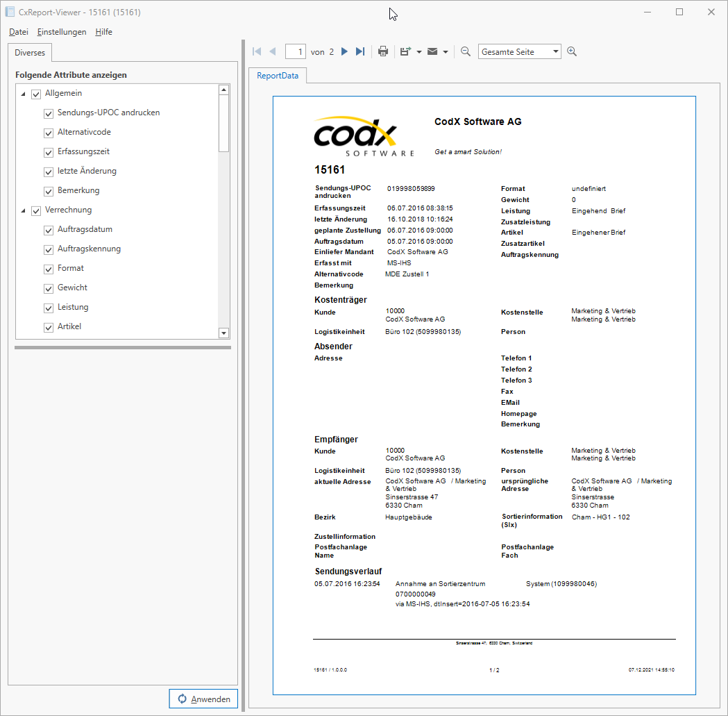Click the 'Empfänger' section heading
Image resolution: width=728 pixels, height=716 pixels.
(336, 439)
